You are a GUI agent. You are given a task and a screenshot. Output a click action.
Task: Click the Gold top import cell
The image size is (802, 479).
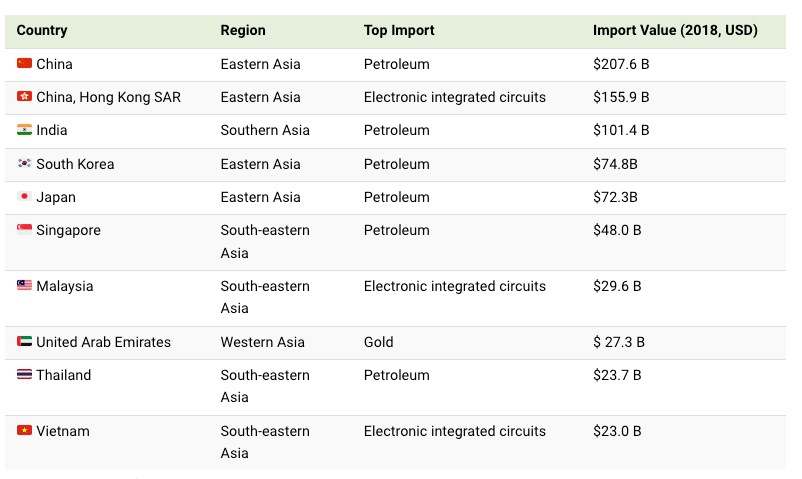pos(378,342)
